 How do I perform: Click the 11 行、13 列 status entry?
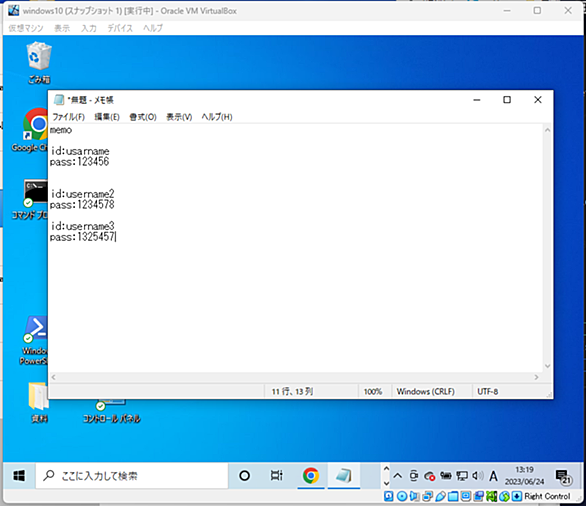click(x=292, y=391)
